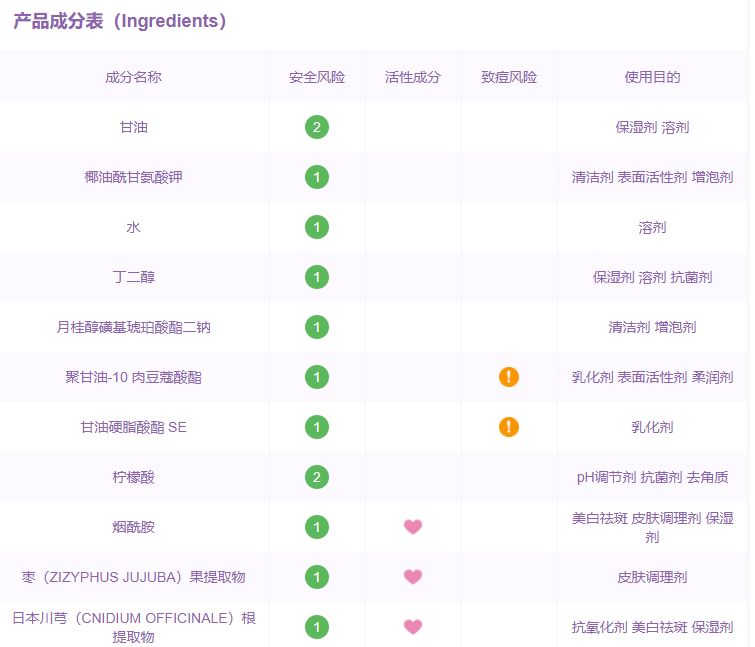Click purpose text 清洁剂 增泡剂
The image size is (755, 647).
coord(652,327)
